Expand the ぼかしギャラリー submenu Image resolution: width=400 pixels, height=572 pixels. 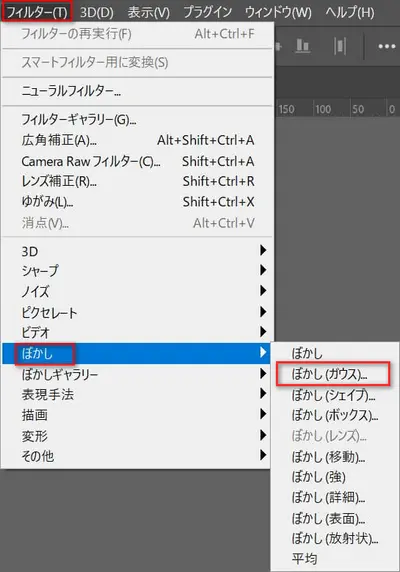137,374
